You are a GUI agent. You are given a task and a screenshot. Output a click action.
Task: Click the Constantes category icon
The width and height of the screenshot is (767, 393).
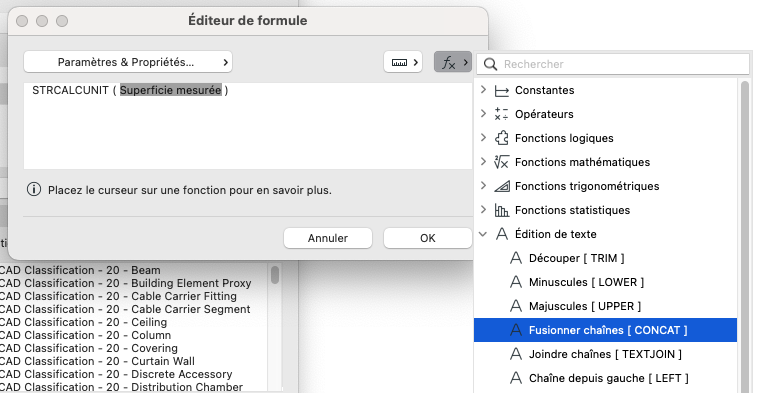pos(501,91)
